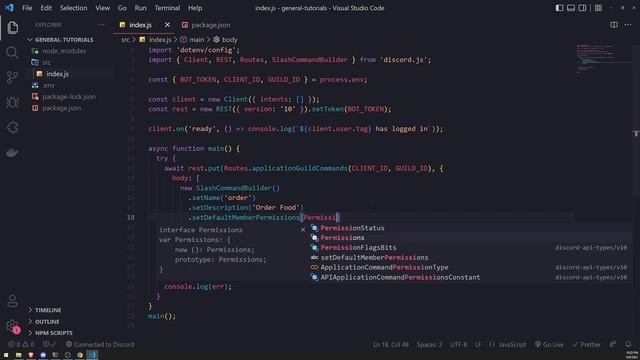Open Windows Start button on taskbar
This screenshot has height=360, width=640.
(x=6, y=355)
